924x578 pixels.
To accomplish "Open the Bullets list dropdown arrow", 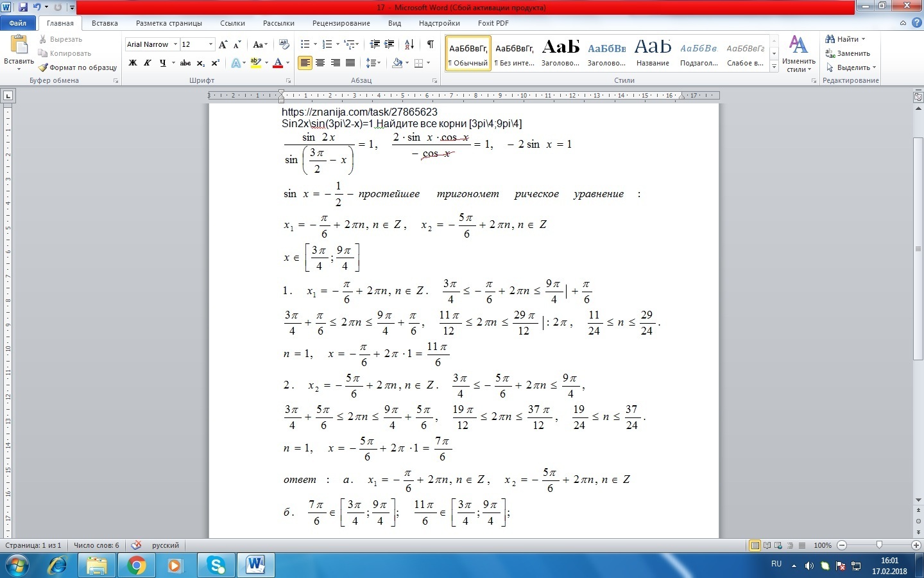I will click(x=315, y=44).
